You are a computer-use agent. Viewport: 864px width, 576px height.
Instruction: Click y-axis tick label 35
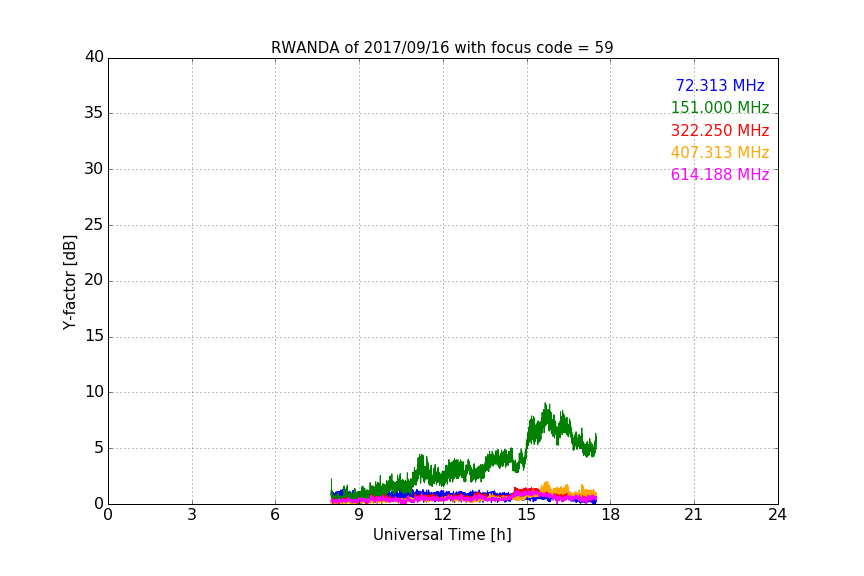pos(94,113)
